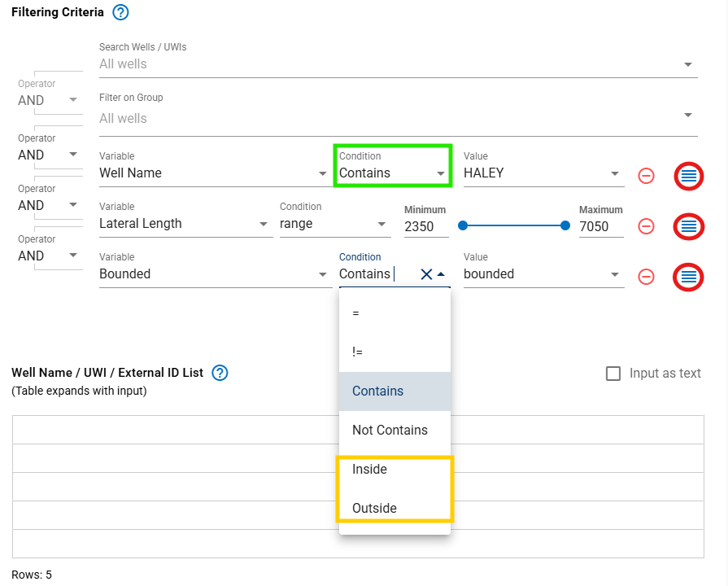Click the right handle of range slider
Image resolution: width=728 pixels, height=586 pixels.
click(x=565, y=225)
